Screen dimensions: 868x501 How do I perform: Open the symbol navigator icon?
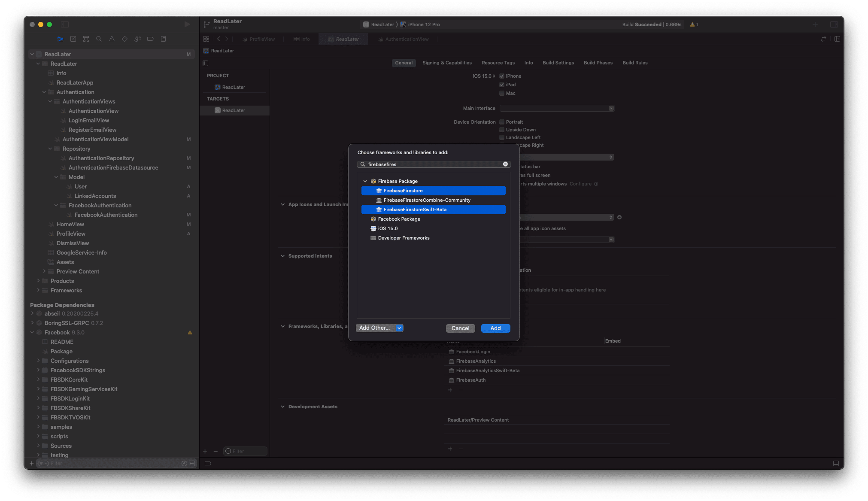(x=86, y=39)
